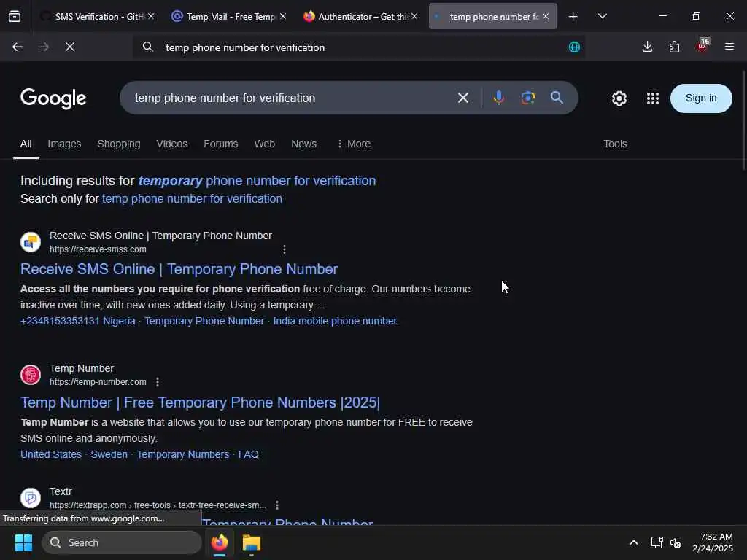The height and width of the screenshot is (560, 747).
Task: Open Temp Number Free Temporary Phone Numbers result
Action: [200, 402]
